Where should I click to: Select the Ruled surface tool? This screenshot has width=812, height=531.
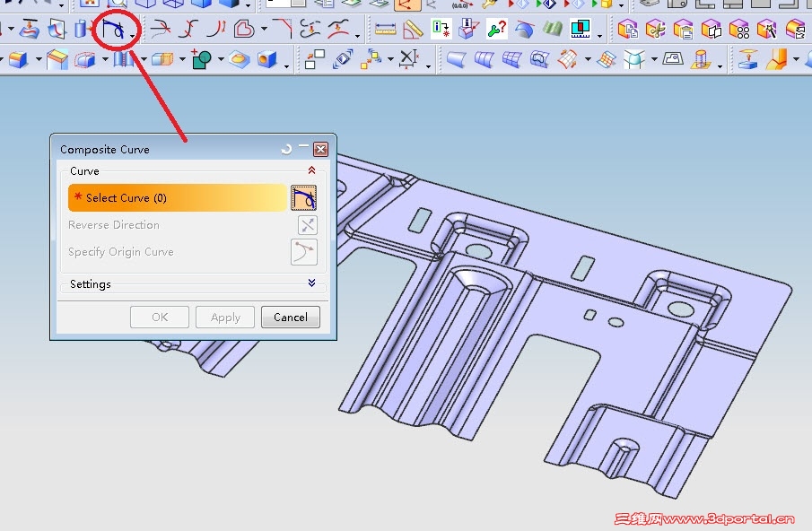(x=456, y=59)
